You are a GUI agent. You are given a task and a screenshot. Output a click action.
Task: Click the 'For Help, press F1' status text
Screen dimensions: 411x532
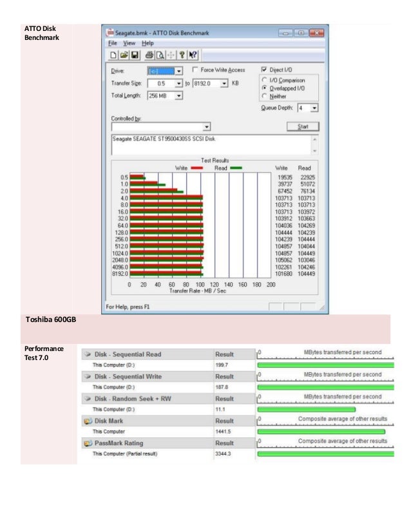128,307
